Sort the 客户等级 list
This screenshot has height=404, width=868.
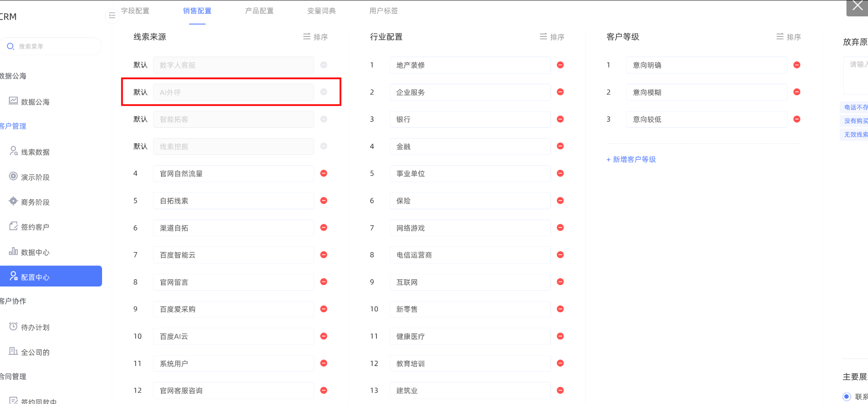[788, 37]
